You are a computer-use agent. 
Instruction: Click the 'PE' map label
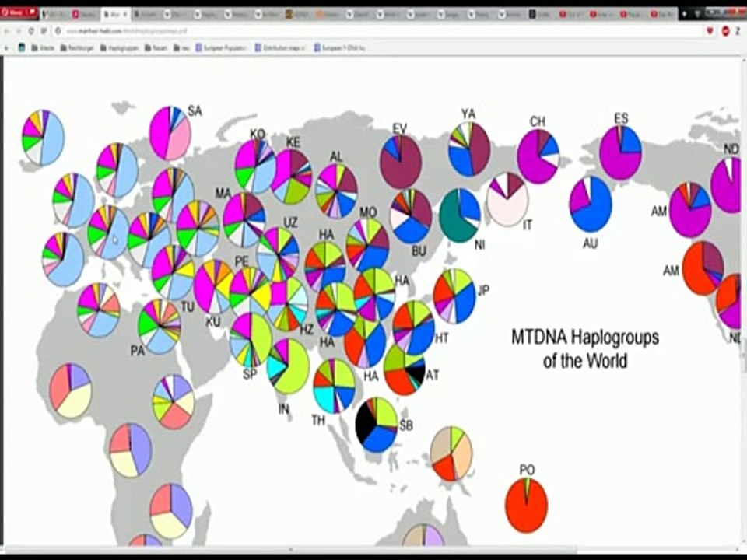[x=242, y=261]
